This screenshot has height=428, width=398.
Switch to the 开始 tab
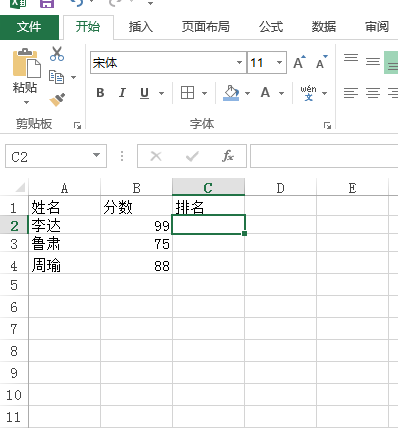point(88,27)
